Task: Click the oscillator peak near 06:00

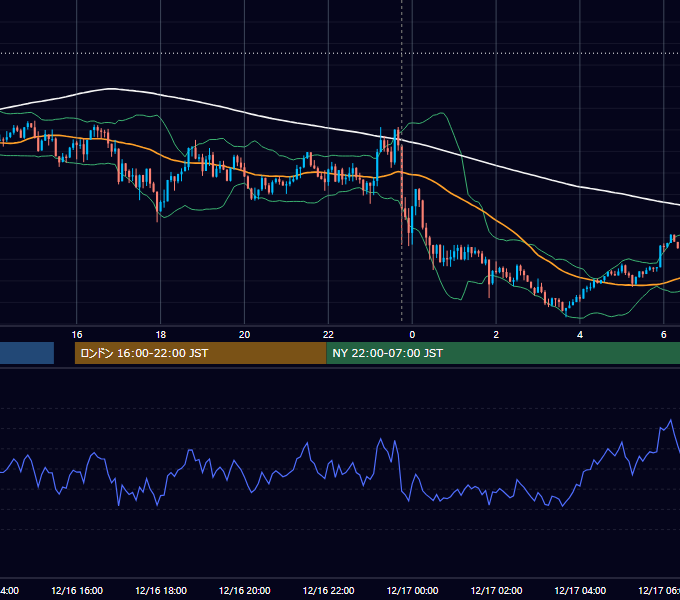Action: (670, 420)
